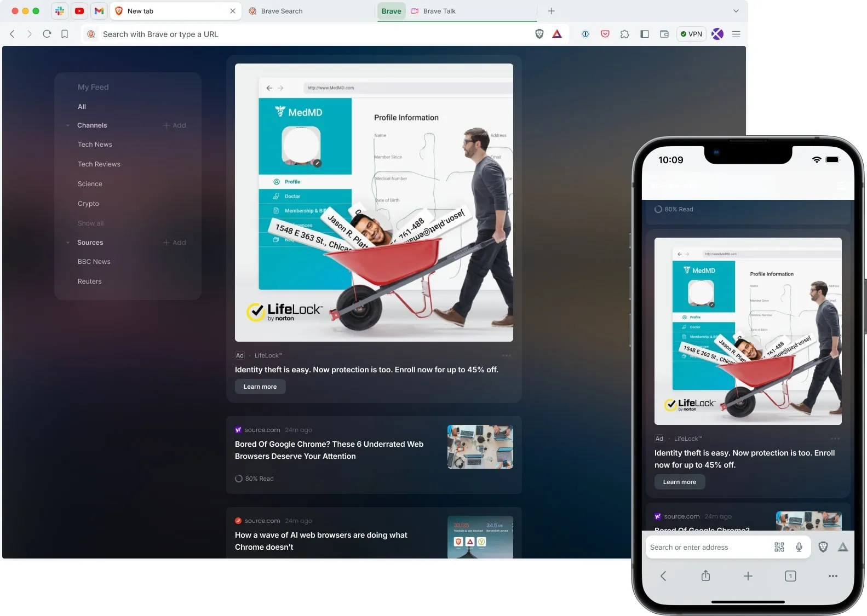Click the VPN button in toolbar

coord(691,34)
